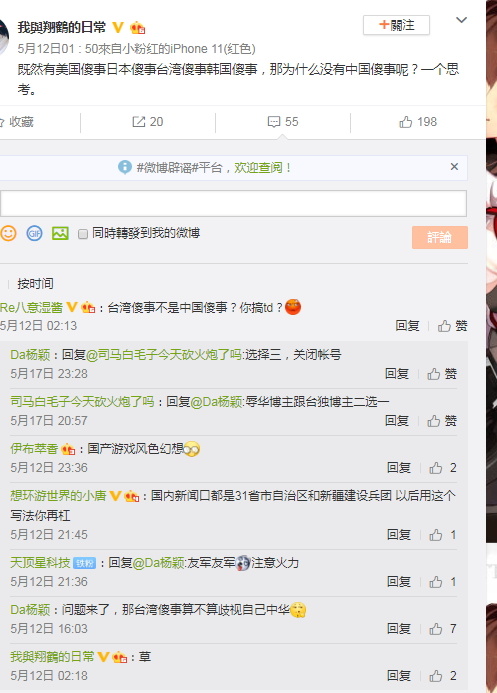Attach a picture with the image icon
The image size is (497, 693).
click(60, 233)
